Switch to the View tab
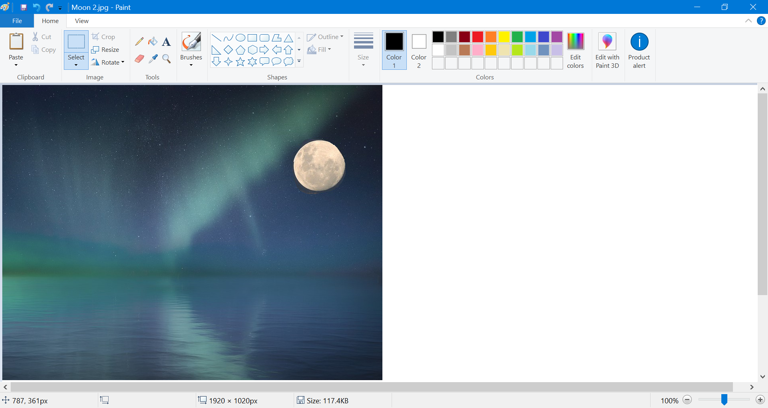The height and width of the screenshot is (408, 768). [x=81, y=20]
